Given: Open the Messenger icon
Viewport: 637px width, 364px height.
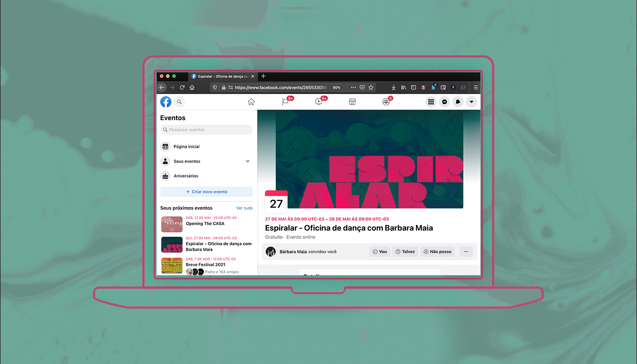Looking at the screenshot, I should tap(445, 102).
